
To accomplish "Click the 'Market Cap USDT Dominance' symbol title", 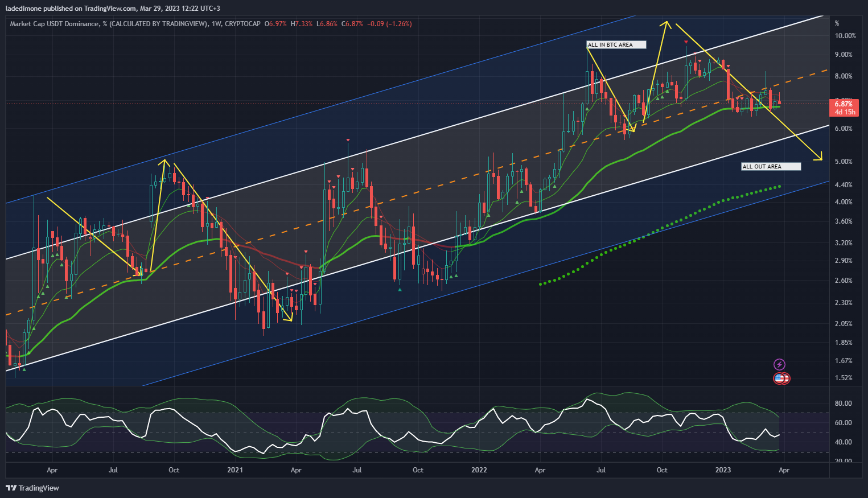I will pos(55,24).
